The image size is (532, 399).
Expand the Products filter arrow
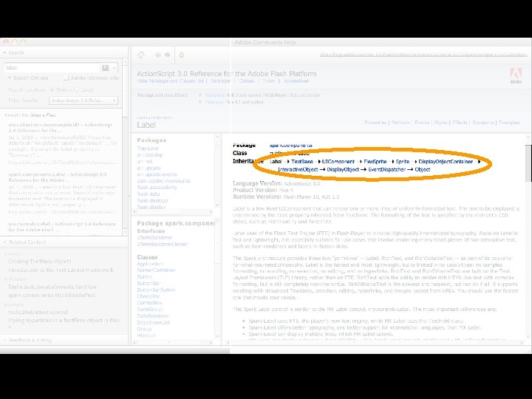tap(200, 102)
